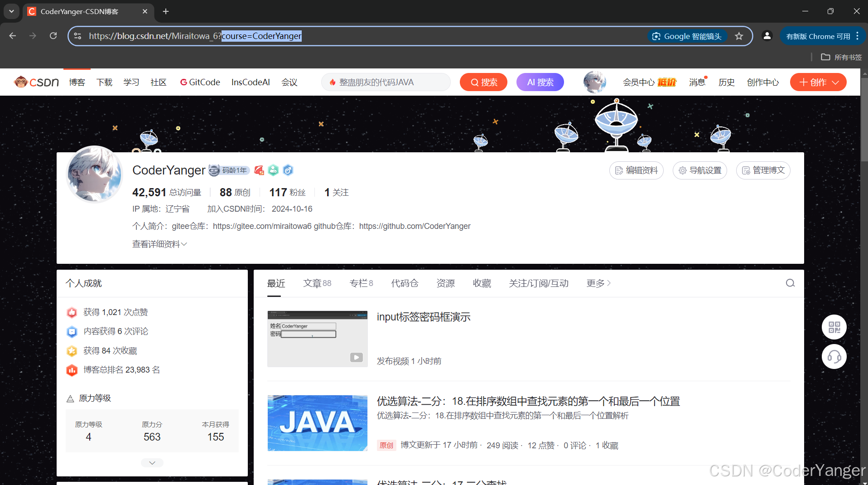Switch to the 资源 tab
Screen dimensions: 868x485
pyautogui.click(x=445, y=283)
